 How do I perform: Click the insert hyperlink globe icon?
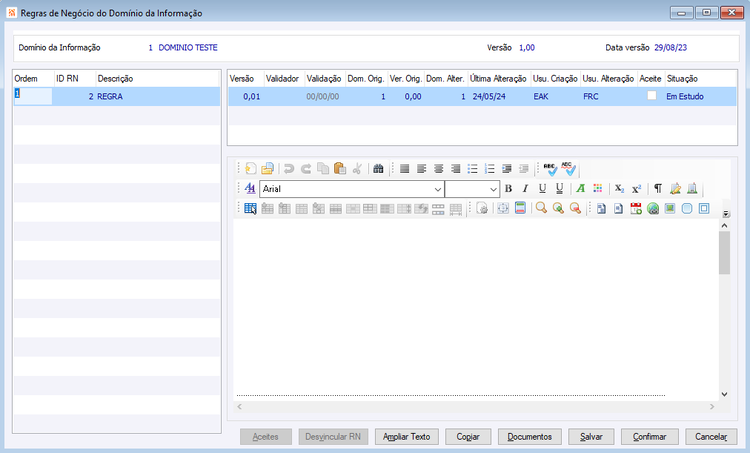(x=653, y=208)
